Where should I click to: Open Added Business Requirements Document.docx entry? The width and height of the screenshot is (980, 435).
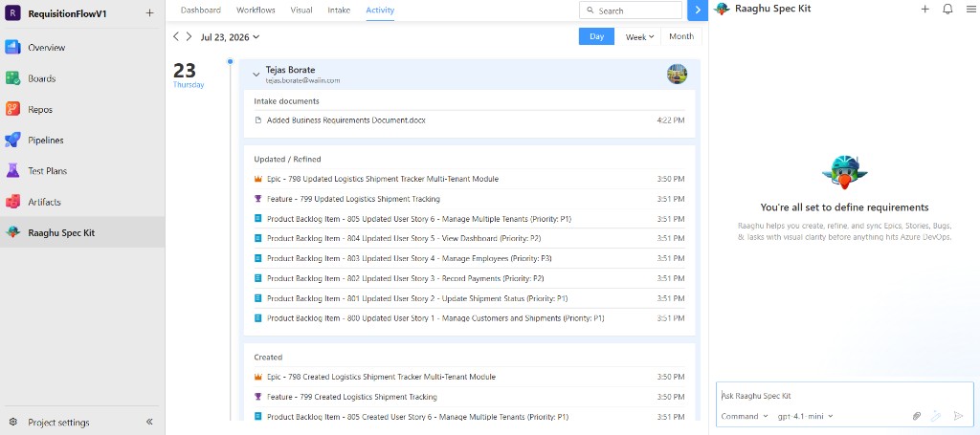(469, 120)
